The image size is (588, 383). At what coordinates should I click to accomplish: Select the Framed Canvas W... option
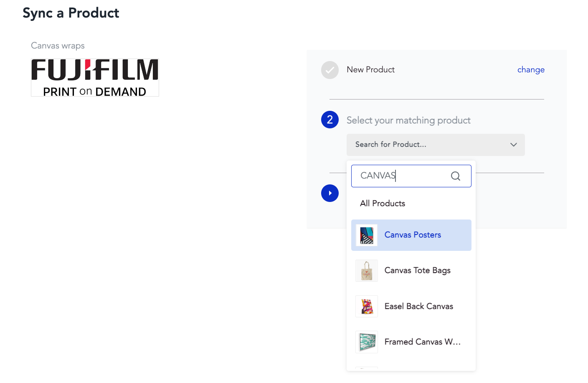click(x=411, y=342)
